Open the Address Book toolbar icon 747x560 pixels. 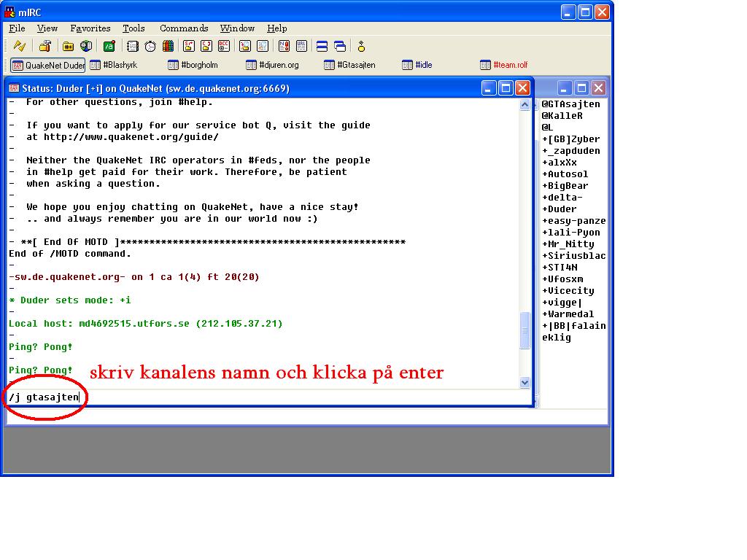click(x=133, y=46)
